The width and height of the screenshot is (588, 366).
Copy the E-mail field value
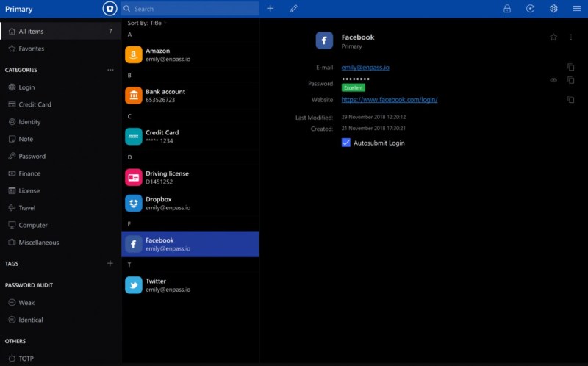pos(571,67)
